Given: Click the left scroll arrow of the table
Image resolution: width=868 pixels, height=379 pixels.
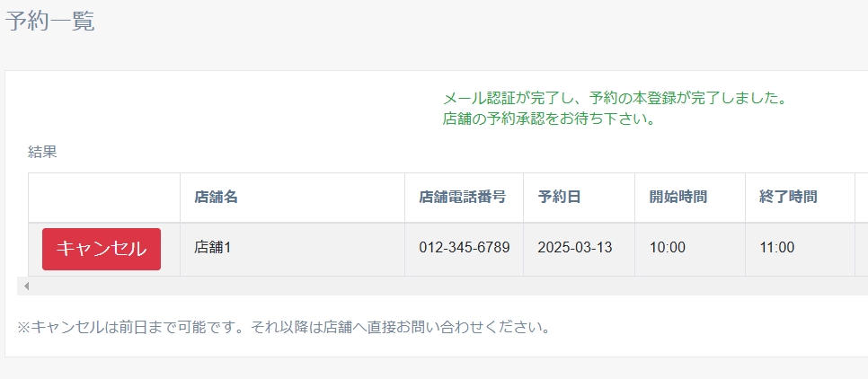Looking at the screenshot, I should coord(26,286).
